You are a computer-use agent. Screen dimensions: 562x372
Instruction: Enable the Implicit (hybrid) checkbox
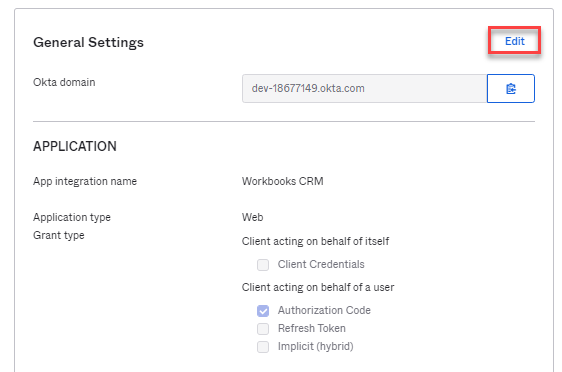pos(263,347)
